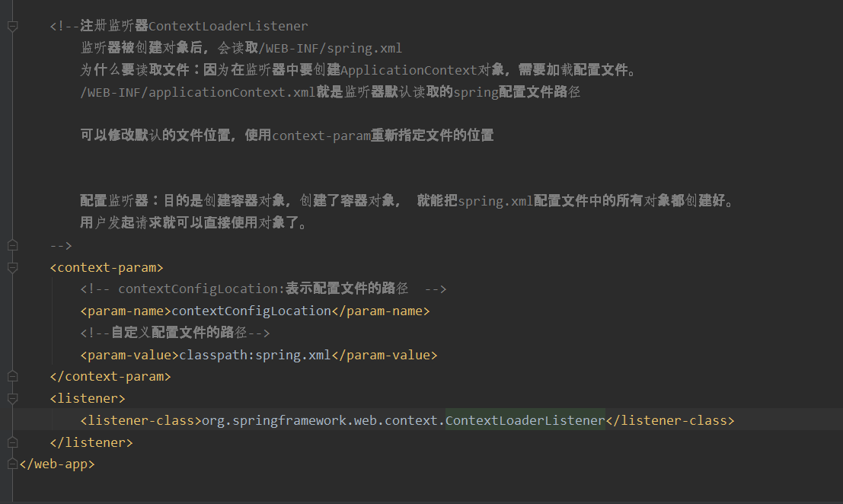The image size is (843, 504).
Task: Click the closing </param-name> tag
Action: (x=381, y=311)
